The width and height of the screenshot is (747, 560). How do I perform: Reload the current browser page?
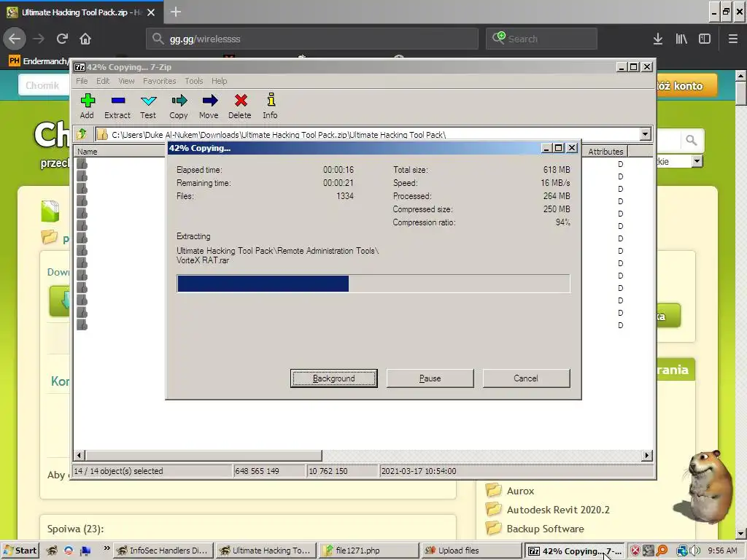[63, 39]
